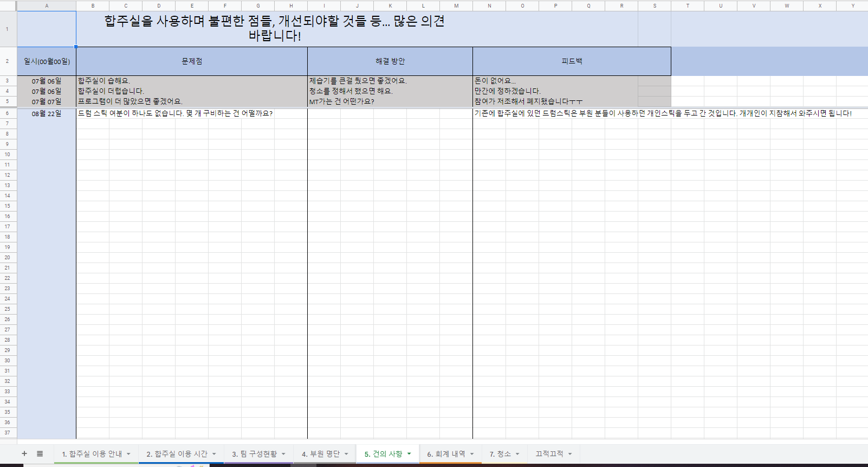Image resolution: width=868 pixels, height=467 pixels.
Task: Go to the 4. 부원 명단 sheet tab
Action: (321, 454)
